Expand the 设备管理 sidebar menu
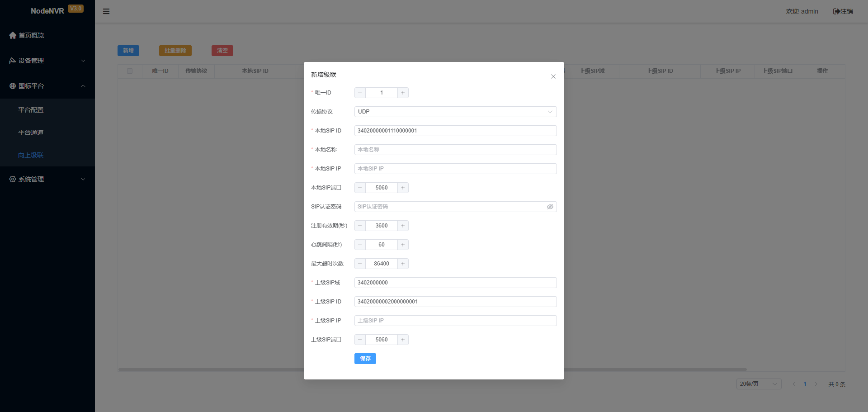 [47, 61]
